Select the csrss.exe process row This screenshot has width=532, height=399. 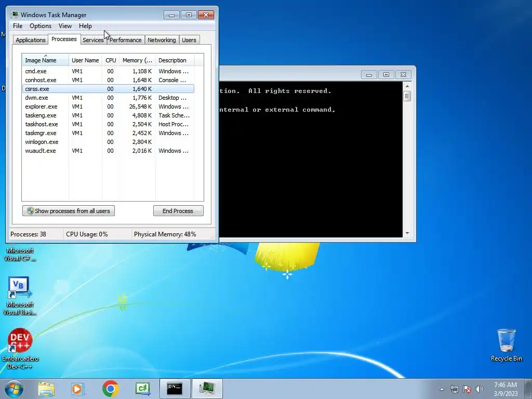(x=108, y=89)
